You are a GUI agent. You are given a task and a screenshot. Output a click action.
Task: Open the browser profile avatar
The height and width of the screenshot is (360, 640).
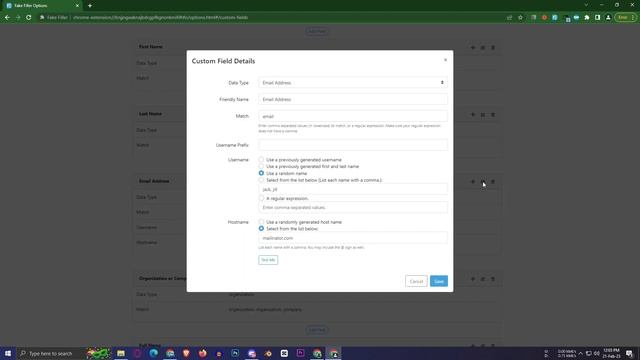608,18
